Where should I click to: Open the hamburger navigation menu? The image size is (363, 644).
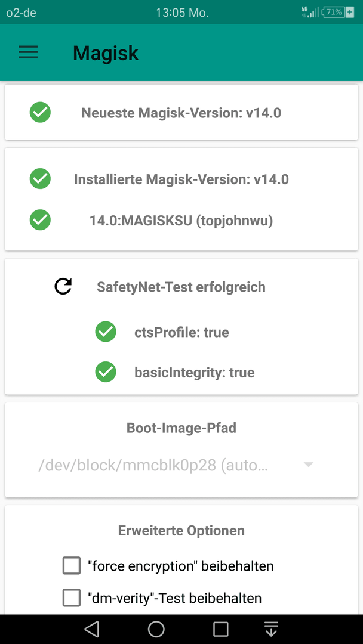[29, 52]
